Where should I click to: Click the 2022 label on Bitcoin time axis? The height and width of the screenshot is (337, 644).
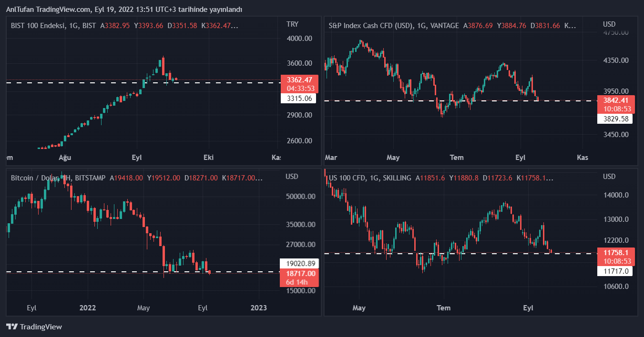click(x=88, y=308)
